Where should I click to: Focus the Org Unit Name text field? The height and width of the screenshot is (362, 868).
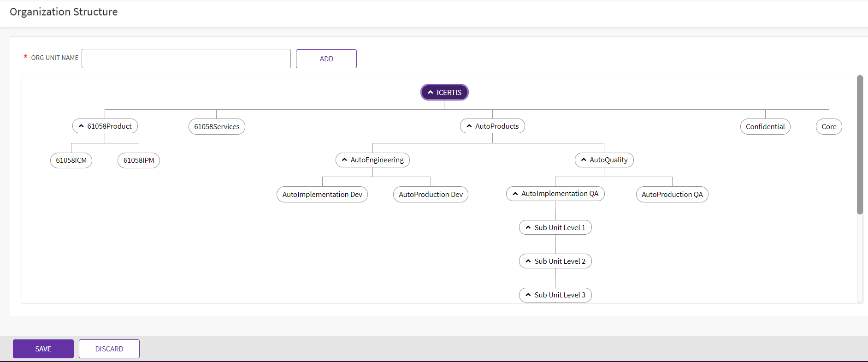[186, 59]
